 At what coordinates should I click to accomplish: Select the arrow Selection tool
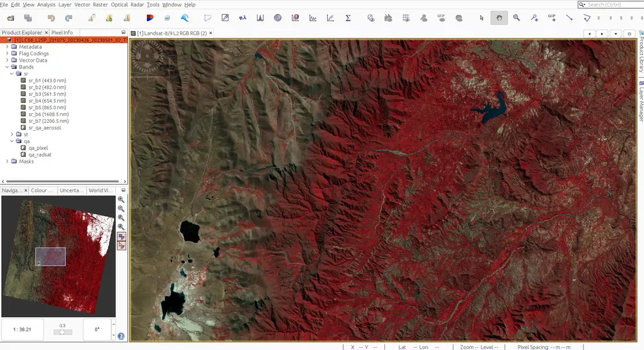[x=482, y=18]
